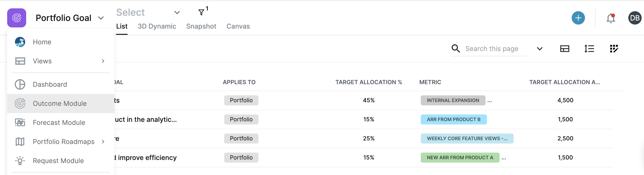Image resolution: width=644 pixels, height=175 pixels.
Task: Expand the Portfolio Goal dropdown chevron
Action: point(101,18)
